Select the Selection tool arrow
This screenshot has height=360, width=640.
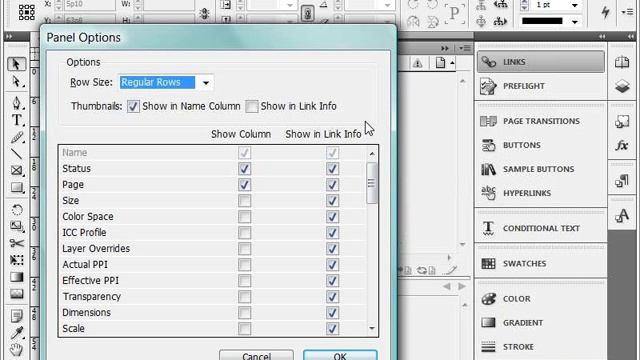(x=16, y=64)
